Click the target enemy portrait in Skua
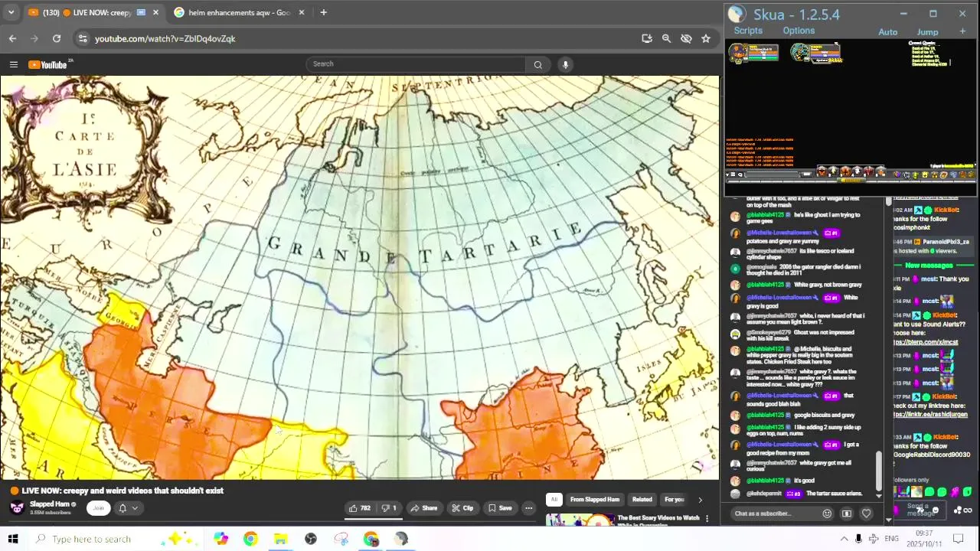Viewport: 980px width, 551px height. point(800,53)
